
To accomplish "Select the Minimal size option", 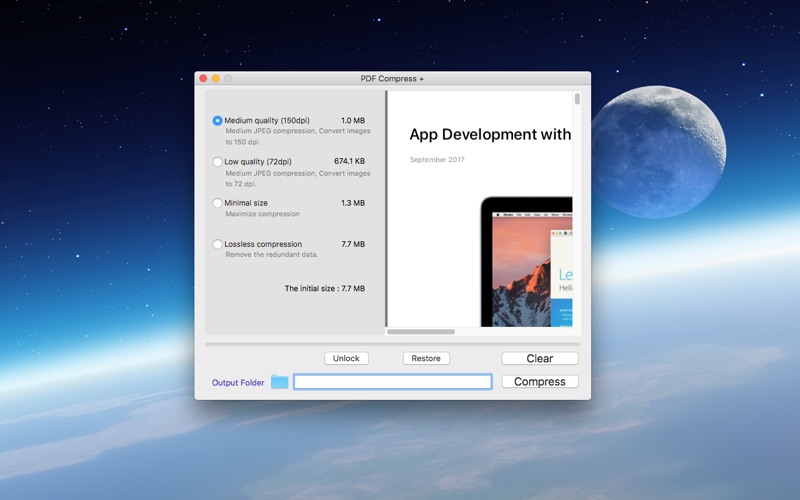I will click(217, 203).
